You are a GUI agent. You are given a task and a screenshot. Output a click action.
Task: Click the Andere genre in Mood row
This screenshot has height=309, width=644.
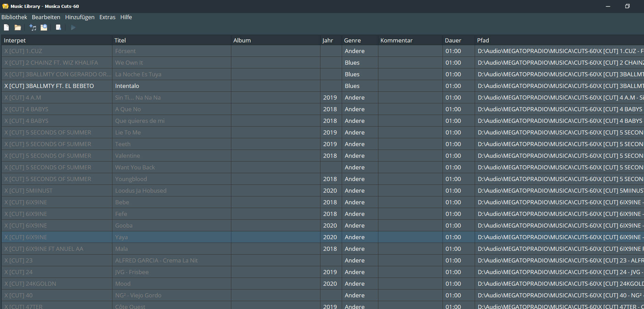coord(355,284)
